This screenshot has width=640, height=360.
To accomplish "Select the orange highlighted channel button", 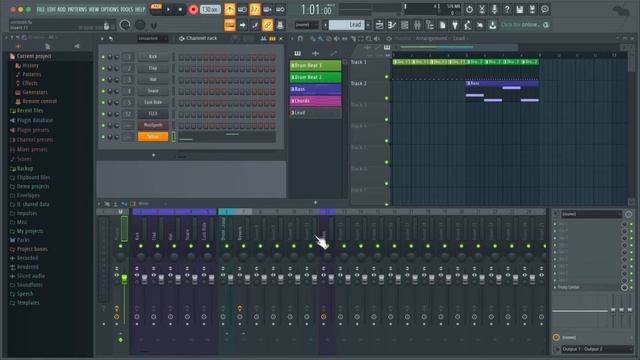I will [153, 137].
